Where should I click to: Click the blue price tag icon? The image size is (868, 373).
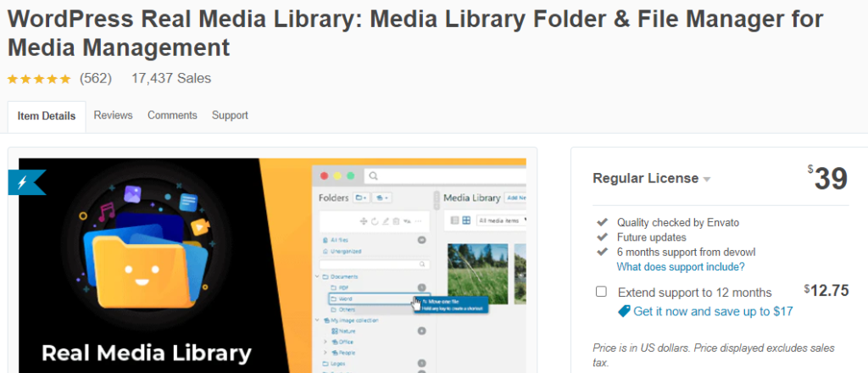coord(624,312)
